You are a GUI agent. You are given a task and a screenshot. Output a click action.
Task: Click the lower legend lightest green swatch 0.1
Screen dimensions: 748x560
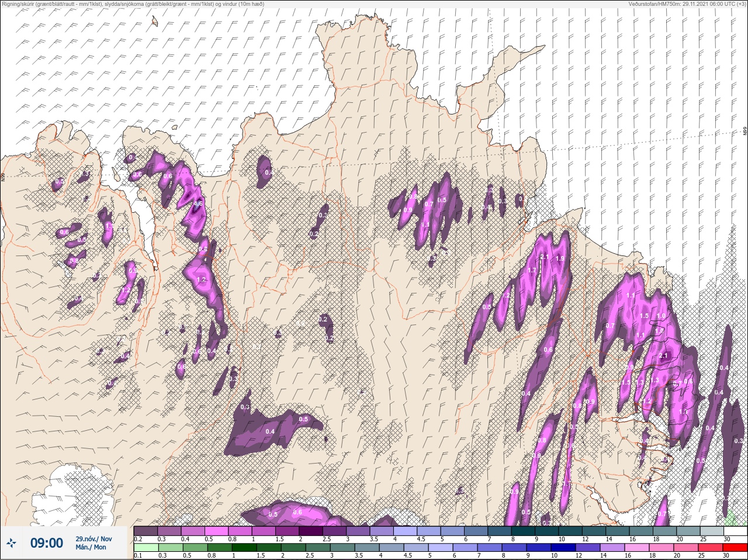click(x=146, y=548)
